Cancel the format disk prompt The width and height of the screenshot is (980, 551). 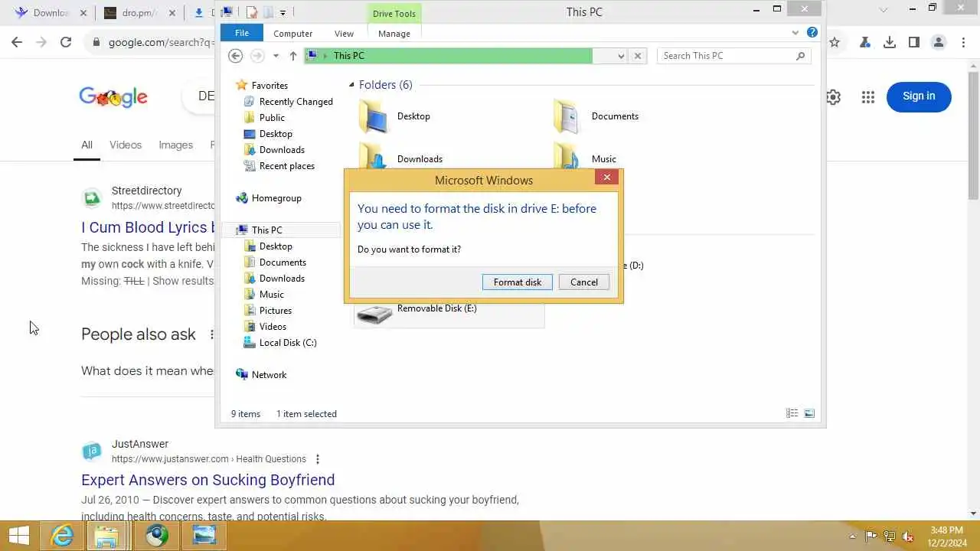pos(584,282)
